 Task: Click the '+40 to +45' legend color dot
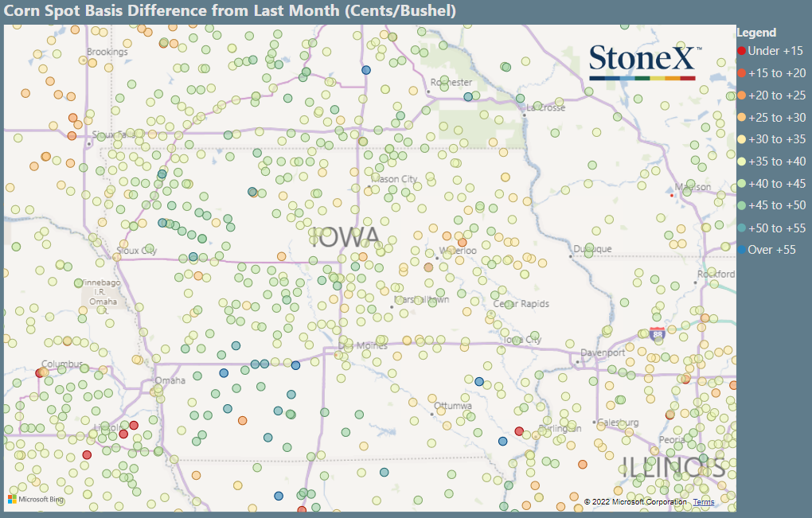tap(741, 184)
